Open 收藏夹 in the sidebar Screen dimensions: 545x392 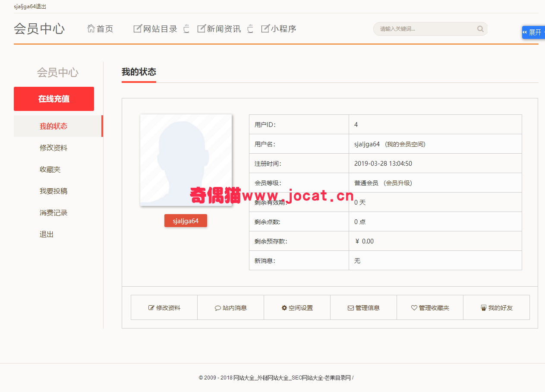point(50,169)
